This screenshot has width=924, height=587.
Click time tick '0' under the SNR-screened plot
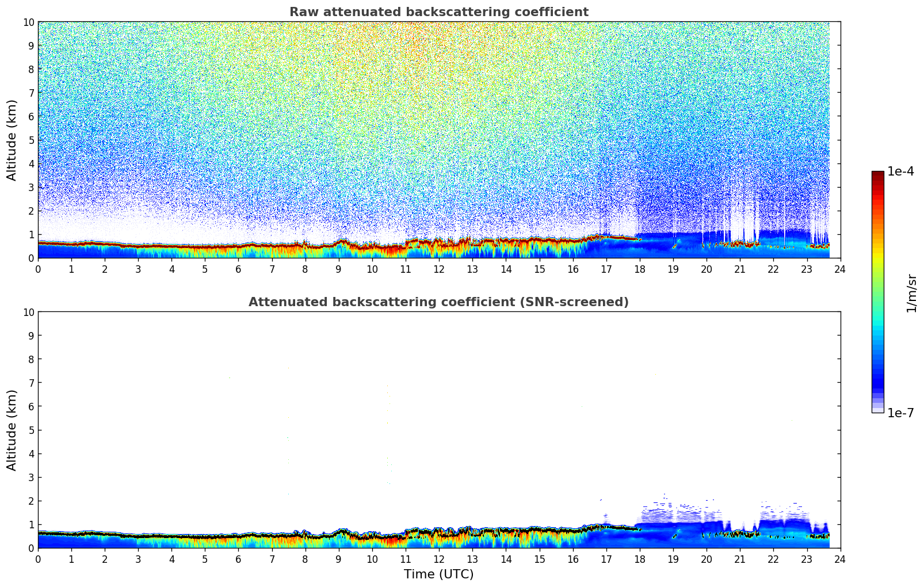point(38,559)
